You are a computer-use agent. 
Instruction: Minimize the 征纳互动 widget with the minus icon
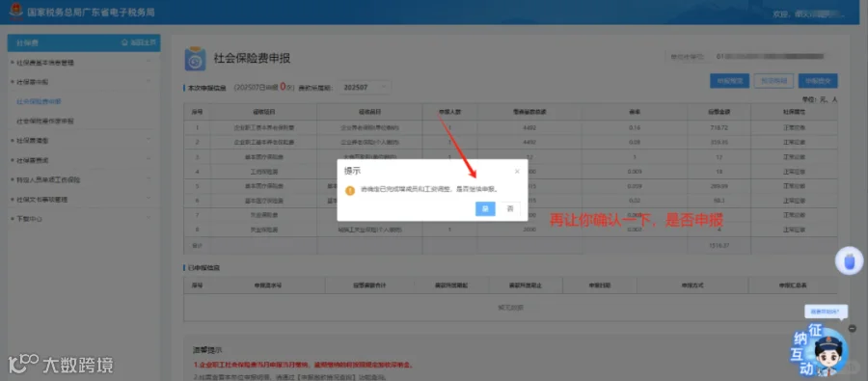click(853, 328)
